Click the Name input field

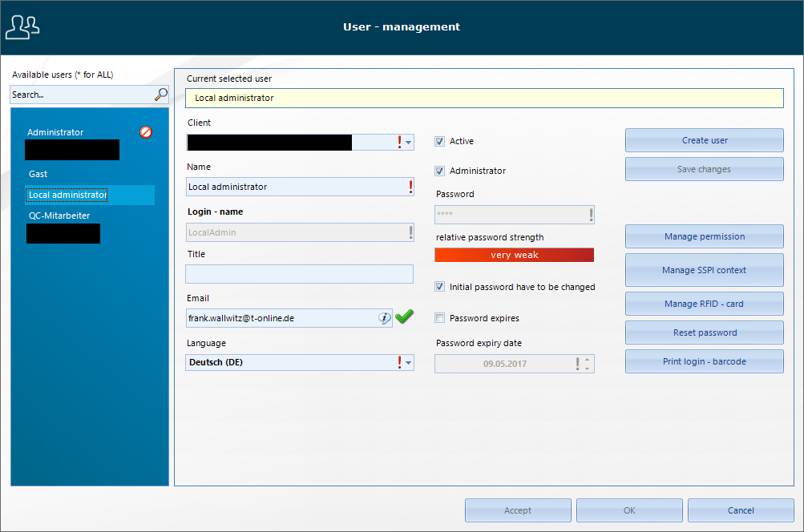[300, 187]
